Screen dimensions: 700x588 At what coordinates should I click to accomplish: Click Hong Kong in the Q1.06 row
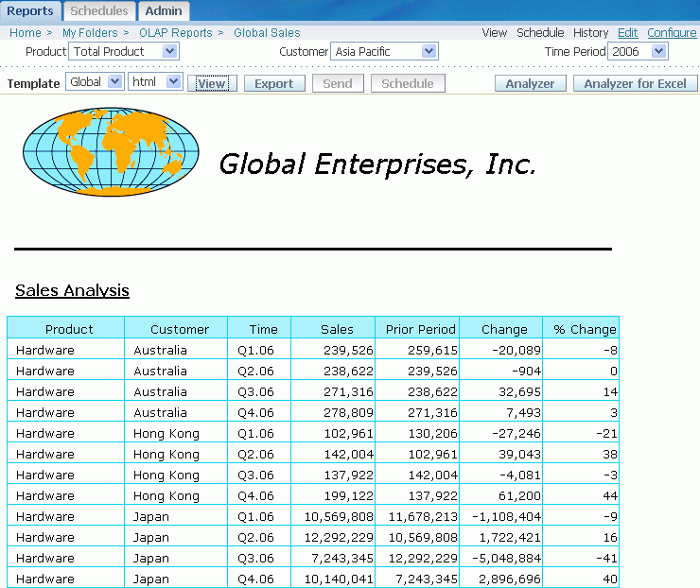166,434
